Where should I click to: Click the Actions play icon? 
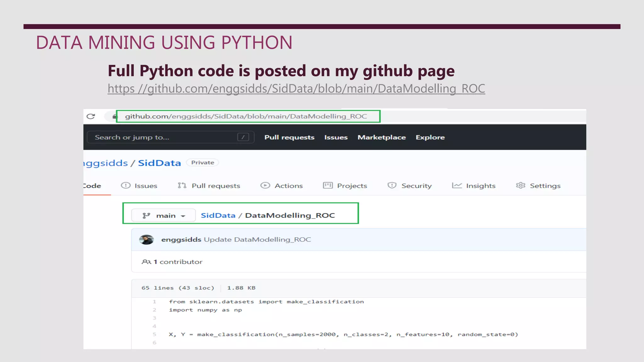coord(265,185)
